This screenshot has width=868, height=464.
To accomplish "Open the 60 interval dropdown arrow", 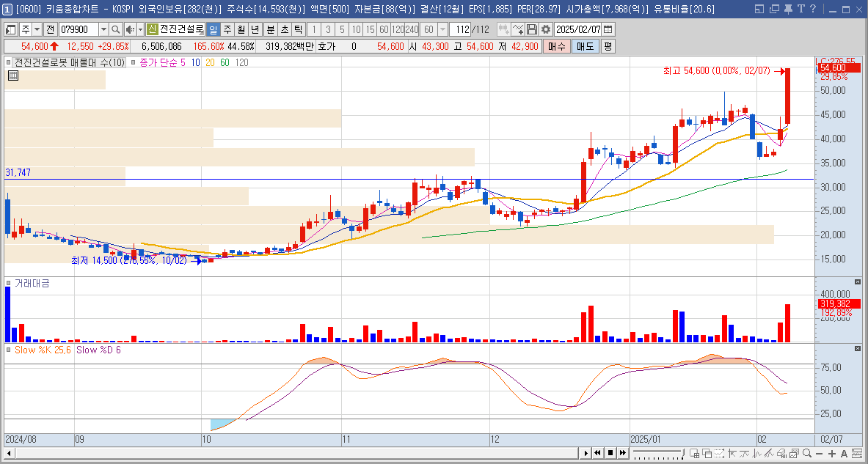I will 442,29.
